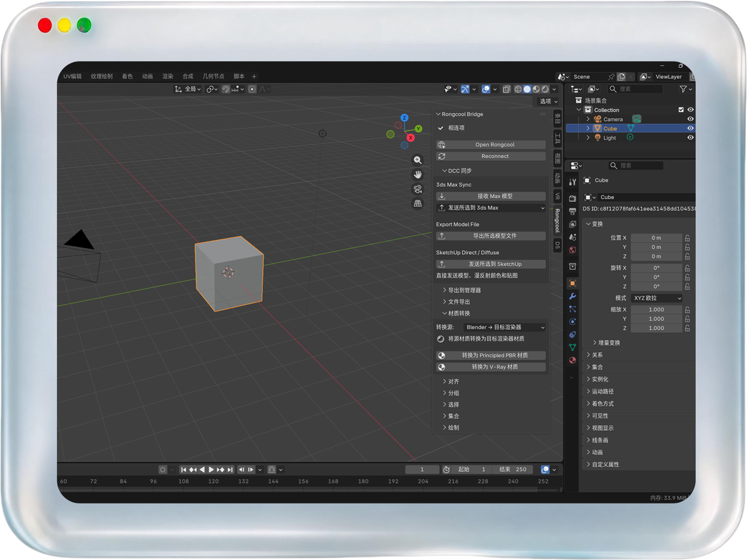Toggle lock on Location X
Screen dimensions: 747x560
point(687,238)
